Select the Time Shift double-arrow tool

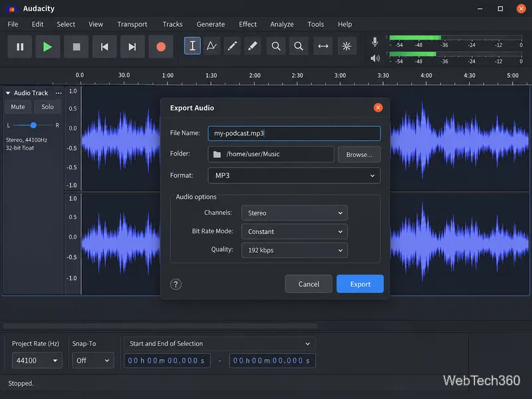pyautogui.click(x=323, y=46)
